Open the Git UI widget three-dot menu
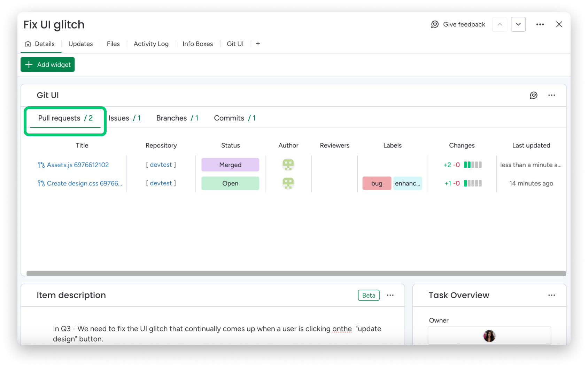This screenshot has height=367, width=588. (x=551, y=95)
